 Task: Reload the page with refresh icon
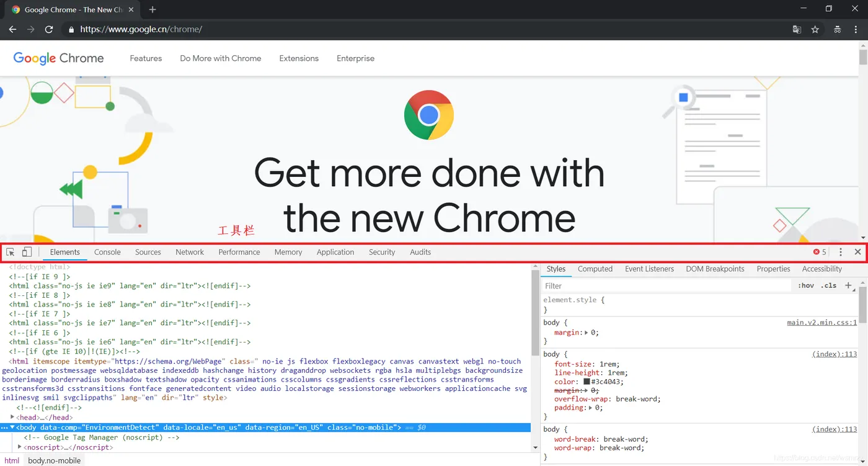49,29
